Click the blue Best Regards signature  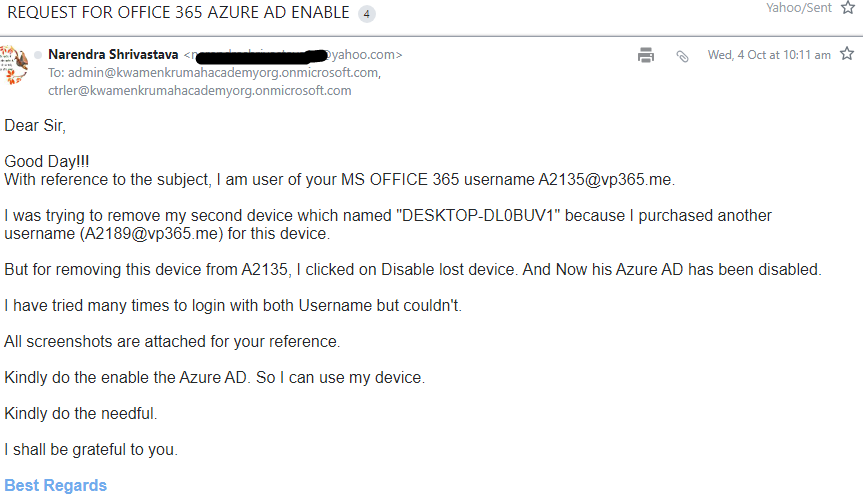(56, 485)
